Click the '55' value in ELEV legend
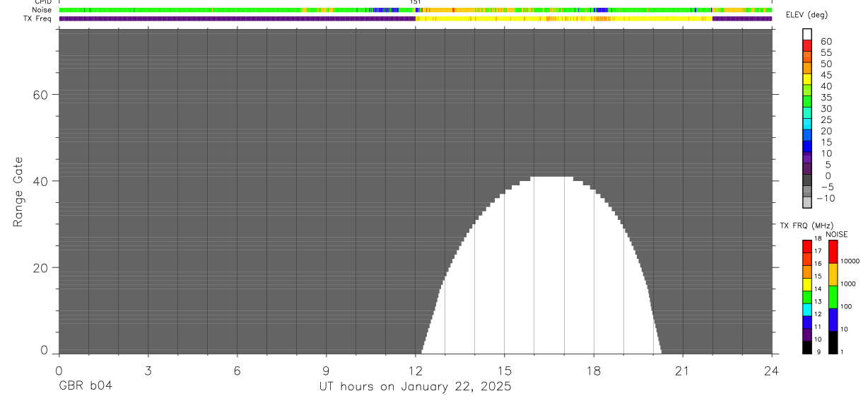The width and height of the screenshot is (868, 401). click(826, 52)
